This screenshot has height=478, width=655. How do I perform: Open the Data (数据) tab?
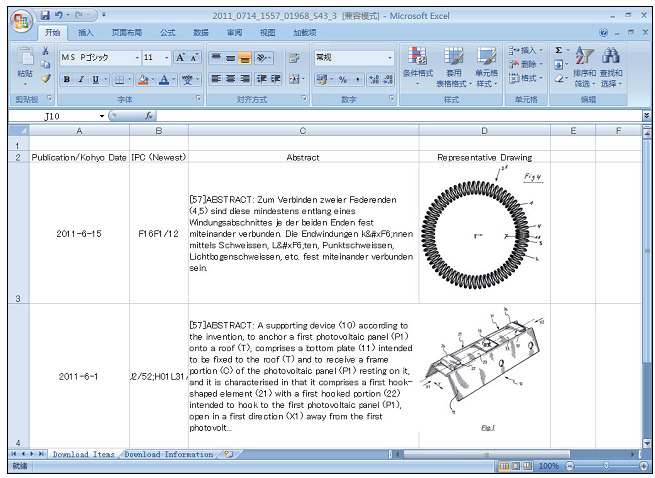point(201,33)
